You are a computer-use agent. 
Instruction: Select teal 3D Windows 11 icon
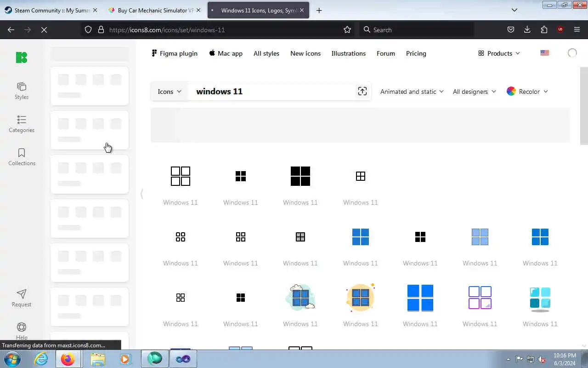540,299
